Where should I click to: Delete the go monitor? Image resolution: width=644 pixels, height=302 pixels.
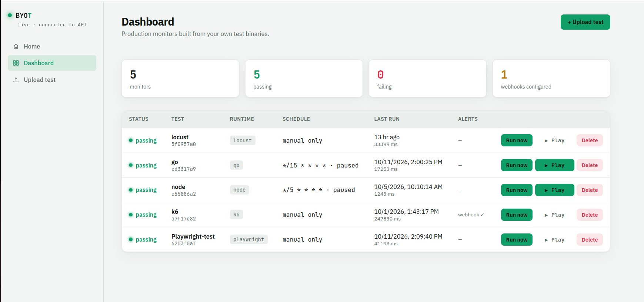click(x=590, y=165)
